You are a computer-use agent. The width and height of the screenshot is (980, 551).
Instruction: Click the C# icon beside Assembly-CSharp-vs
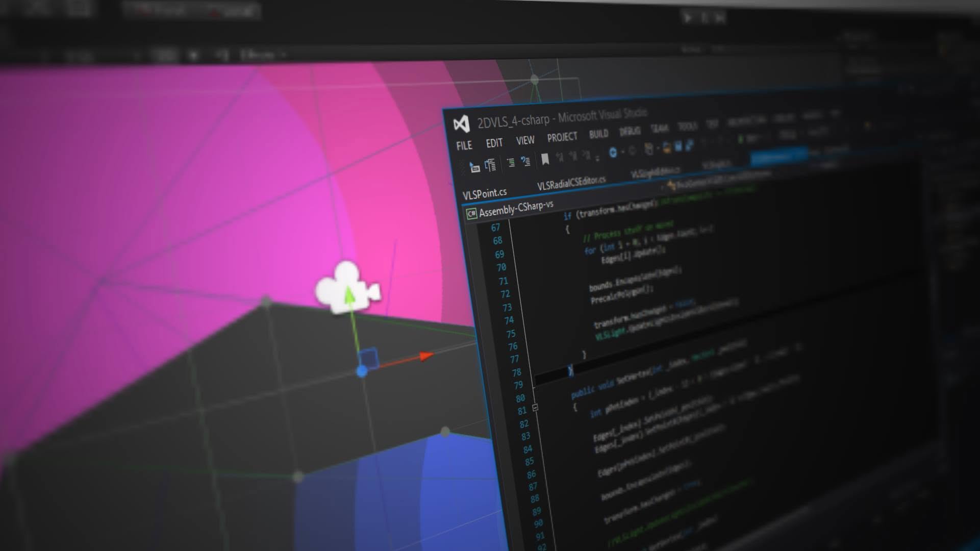[471, 213]
